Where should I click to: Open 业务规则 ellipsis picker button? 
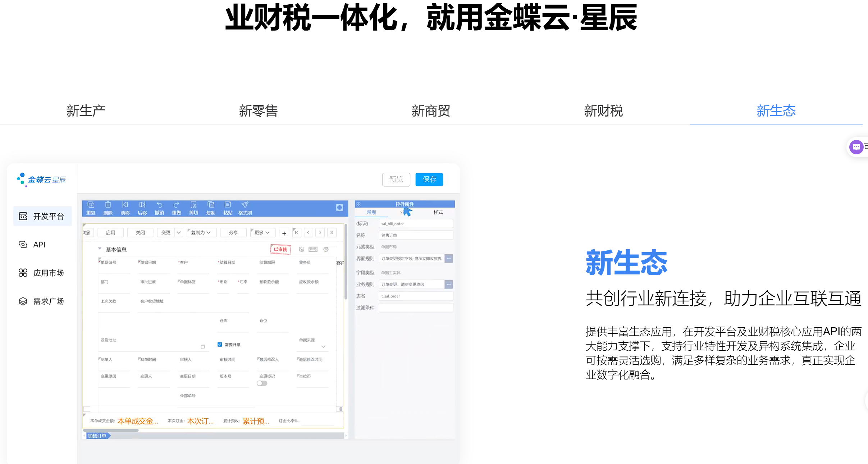[x=449, y=285]
